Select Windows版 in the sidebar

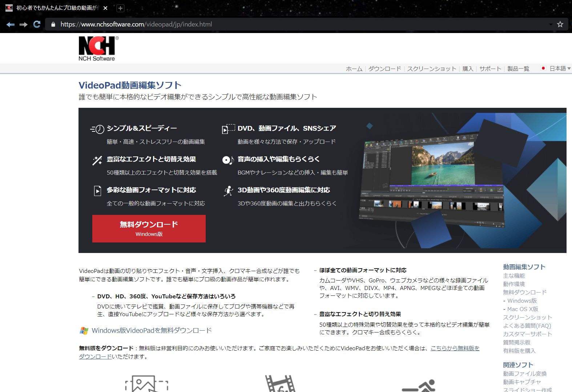point(522,301)
